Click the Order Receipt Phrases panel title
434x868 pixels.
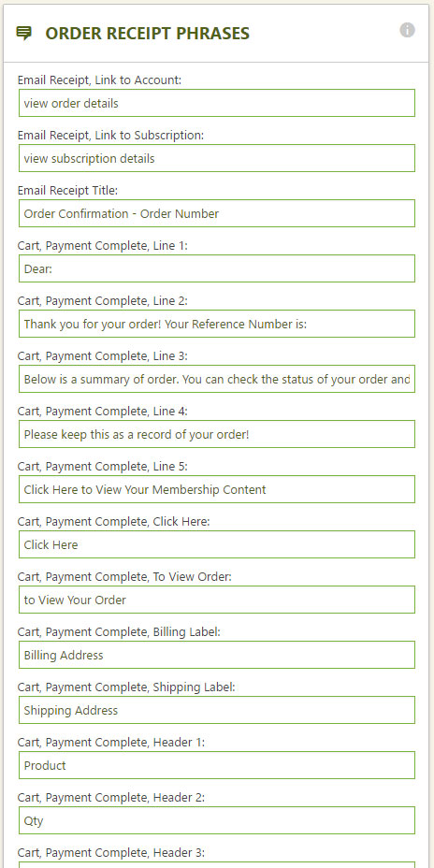click(x=147, y=34)
